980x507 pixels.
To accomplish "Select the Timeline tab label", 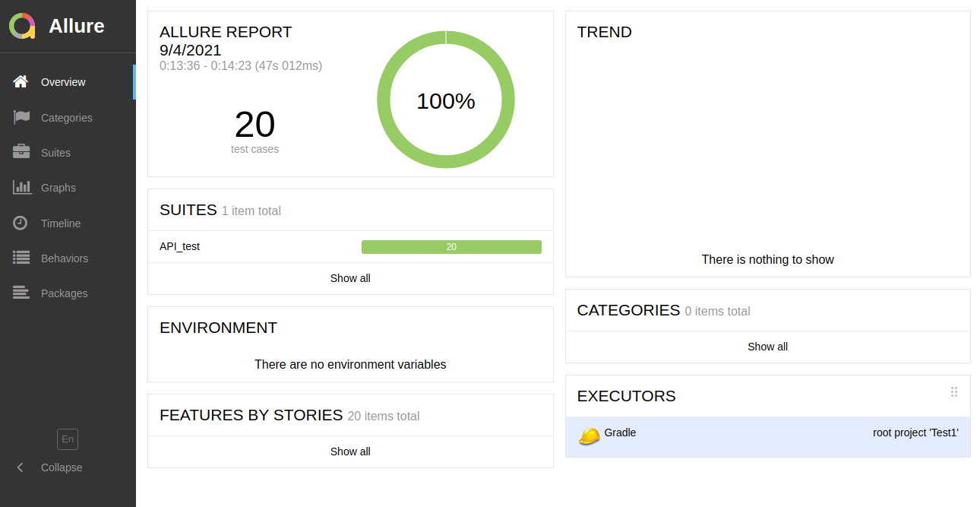I will tap(61, 223).
